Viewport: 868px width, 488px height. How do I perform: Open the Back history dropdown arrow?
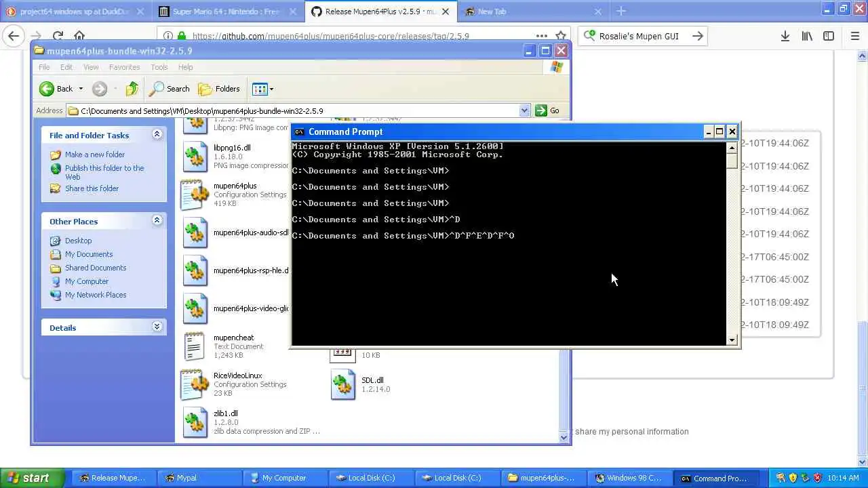coord(81,89)
